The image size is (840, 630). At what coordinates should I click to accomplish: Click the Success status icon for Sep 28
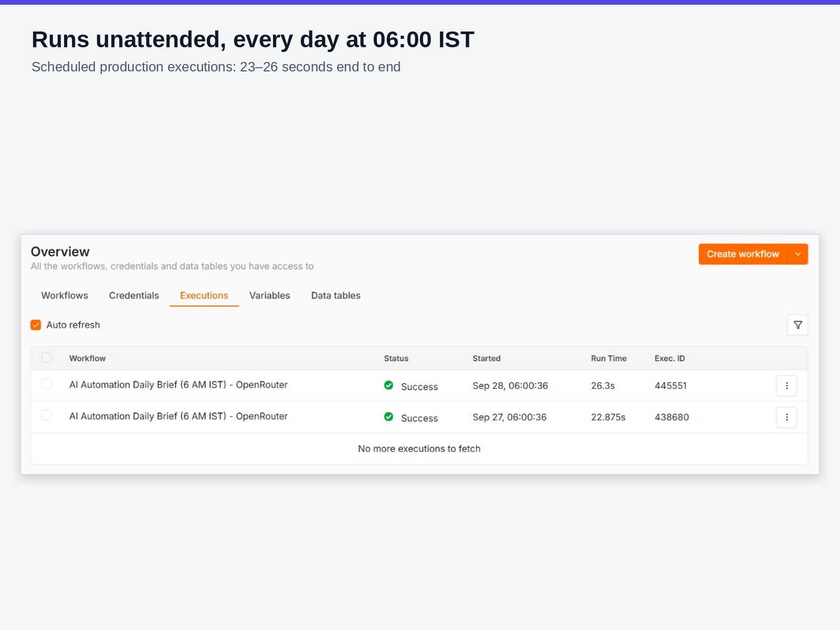click(x=388, y=385)
